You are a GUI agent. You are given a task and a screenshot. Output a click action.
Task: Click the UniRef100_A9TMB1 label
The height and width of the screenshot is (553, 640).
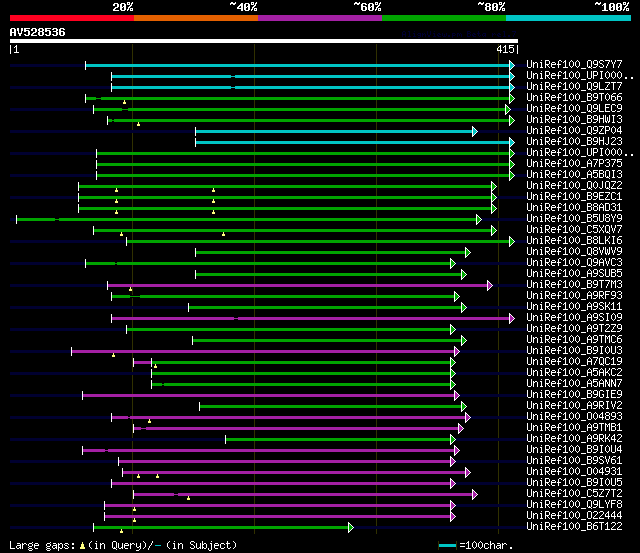(574, 428)
